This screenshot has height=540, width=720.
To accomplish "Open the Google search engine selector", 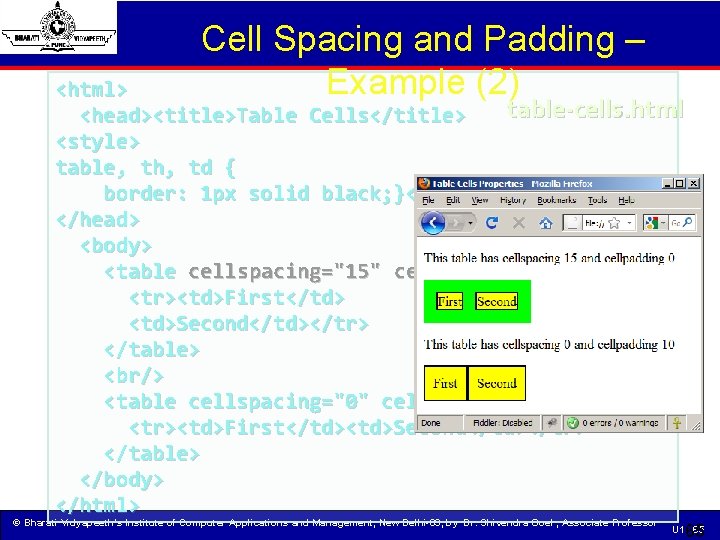I will 655,223.
